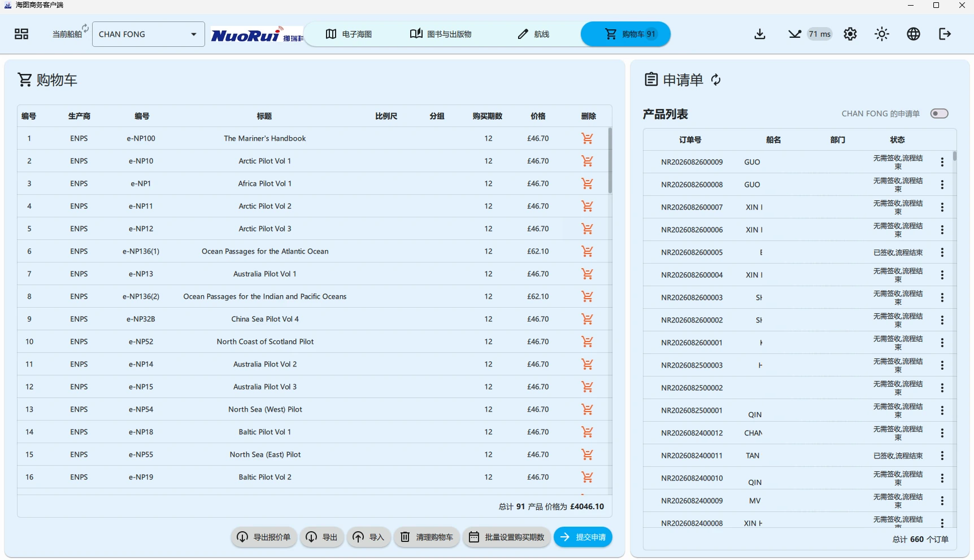
Task: Click 提交申请 submit button
Action: pyautogui.click(x=583, y=537)
